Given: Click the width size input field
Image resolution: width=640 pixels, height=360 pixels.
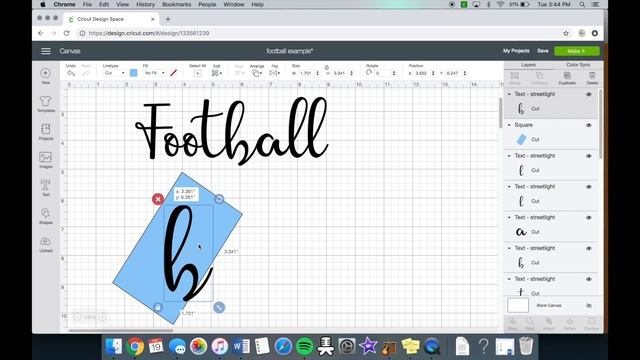Looking at the screenshot, I should 307,73.
